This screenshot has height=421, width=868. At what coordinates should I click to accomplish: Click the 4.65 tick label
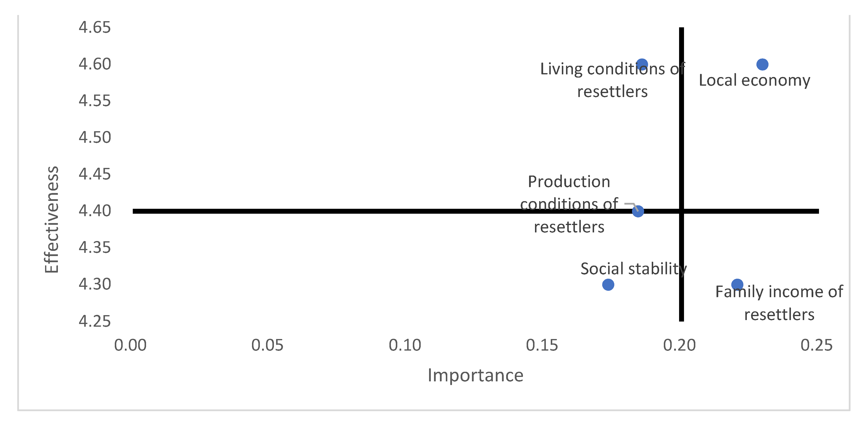[95, 27]
